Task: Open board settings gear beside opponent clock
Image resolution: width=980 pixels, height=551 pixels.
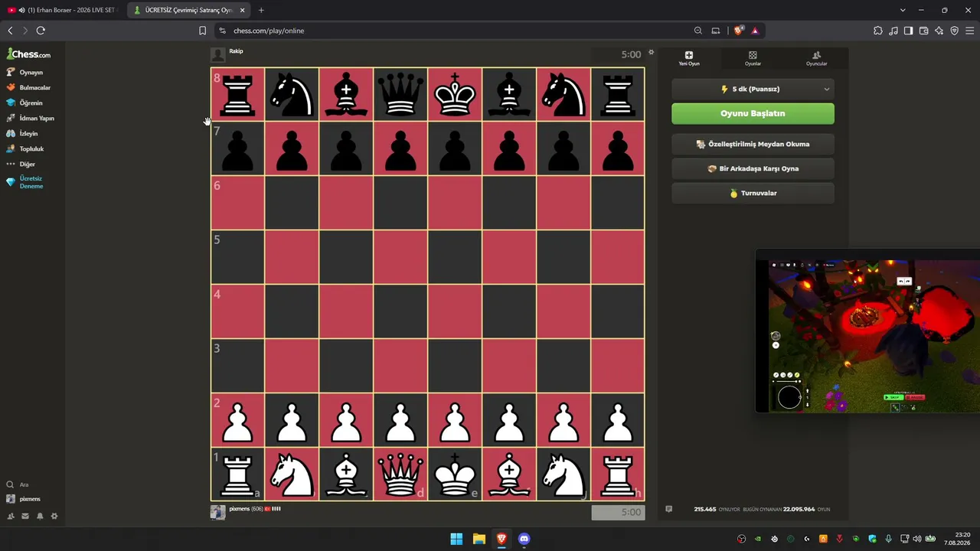Action: 652,53
